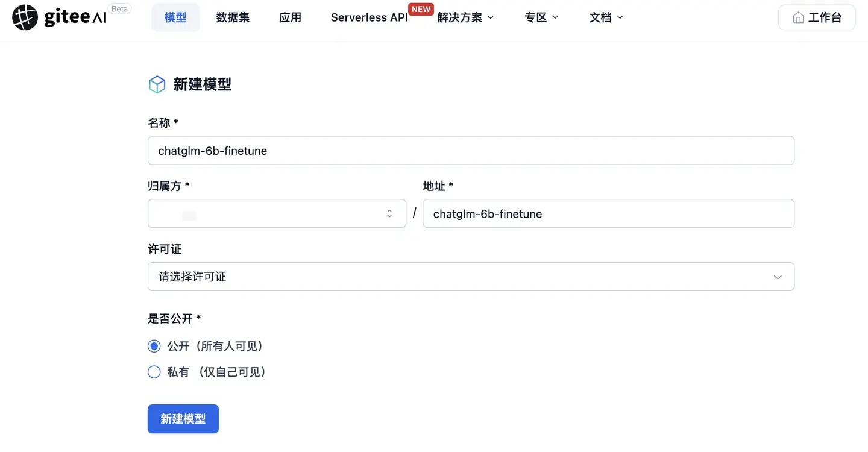The image size is (868, 452).
Task: Click the 名称 input containing chatglm-6b-finetune
Action: coord(471,151)
